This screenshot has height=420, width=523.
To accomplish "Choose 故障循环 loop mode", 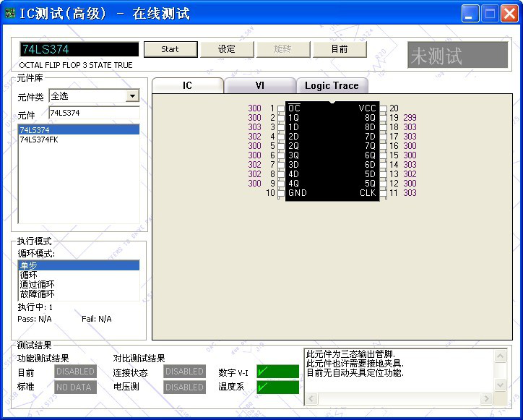I will 79,293.
